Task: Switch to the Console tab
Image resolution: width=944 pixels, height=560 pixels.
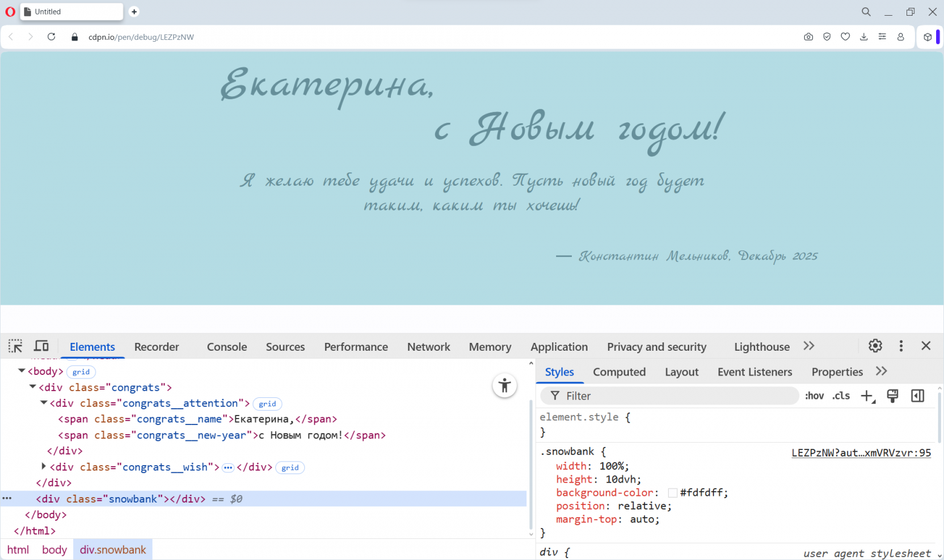Action: [x=227, y=347]
